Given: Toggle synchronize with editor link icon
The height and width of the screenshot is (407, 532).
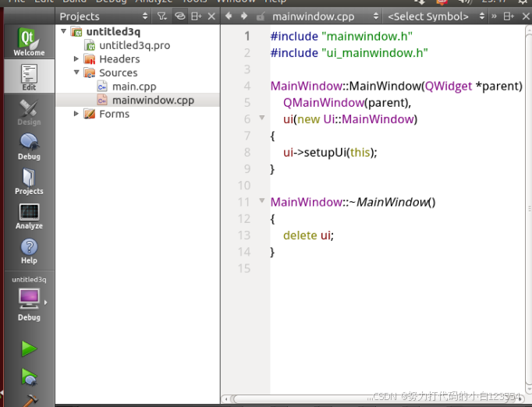Looking at the screenshot, I should (x=180, y=16).
